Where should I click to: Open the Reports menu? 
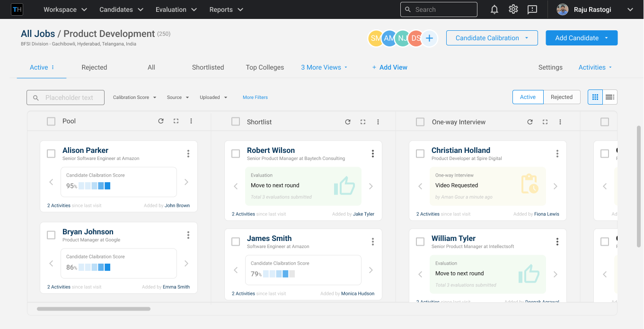point(226,9)
